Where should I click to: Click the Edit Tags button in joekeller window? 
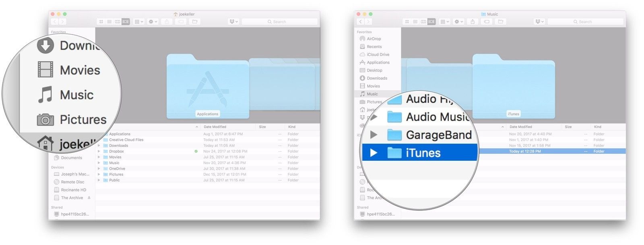click(181, 22)
